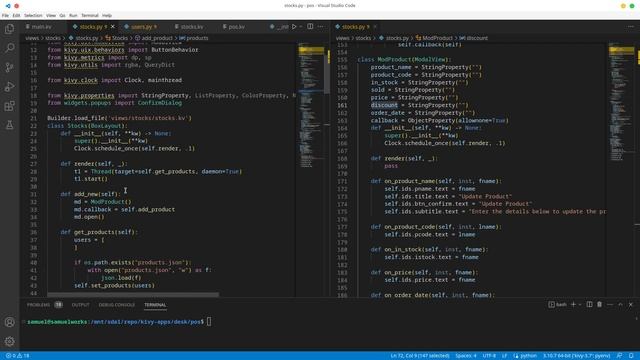Switch to the Output panel tab
Viewport: 640px width, 360px height.
80,304
